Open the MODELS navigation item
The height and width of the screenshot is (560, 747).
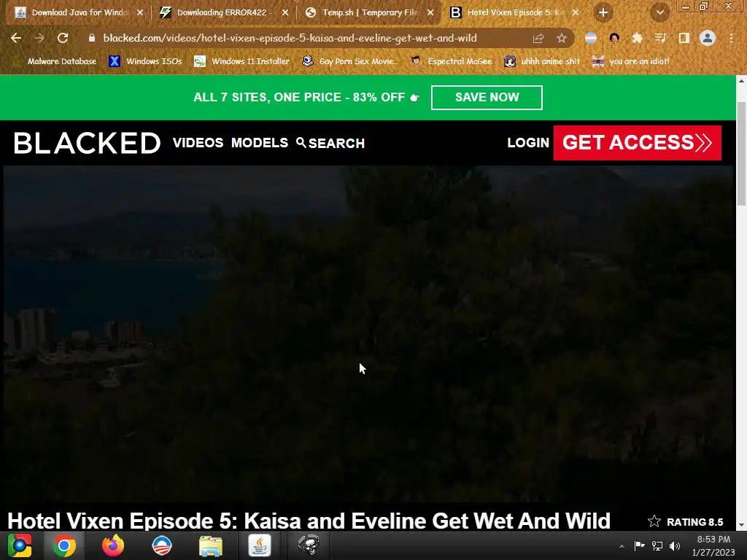[x=260, y=143]
